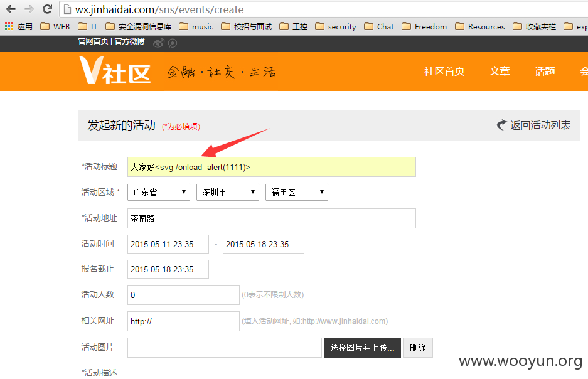588x379 pixels.
Task: Click the Weibo icon in top bar
Action: click(159, 43)
